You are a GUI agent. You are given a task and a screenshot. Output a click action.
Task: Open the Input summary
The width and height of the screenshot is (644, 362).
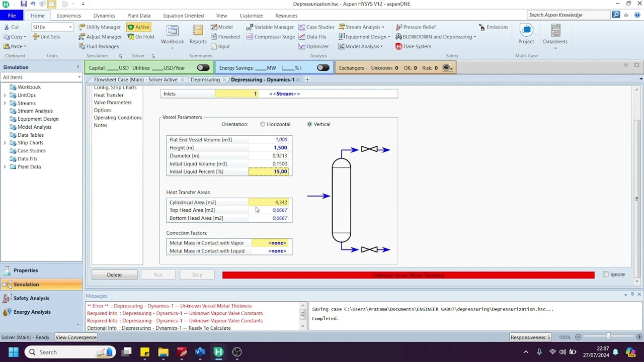click(x=220, y=46)
